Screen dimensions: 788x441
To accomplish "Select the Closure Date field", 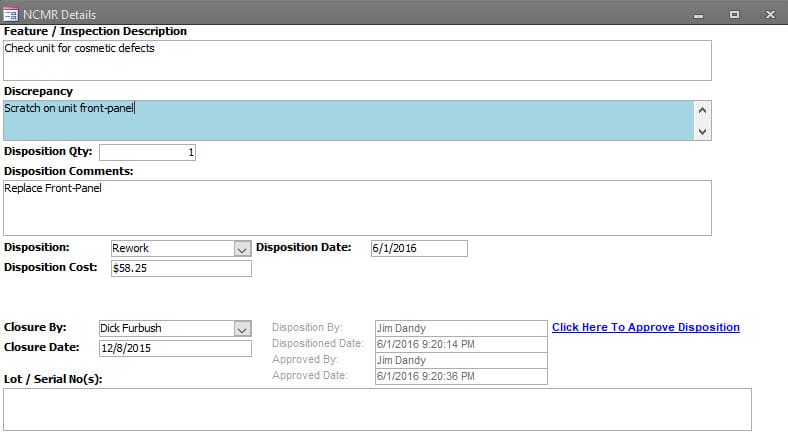I will pos(175,349).
